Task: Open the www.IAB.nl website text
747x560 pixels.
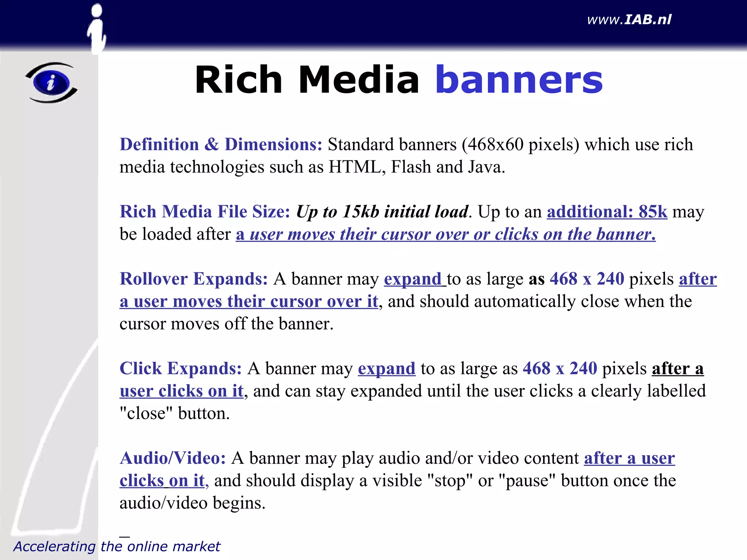Action: (629, 19)
